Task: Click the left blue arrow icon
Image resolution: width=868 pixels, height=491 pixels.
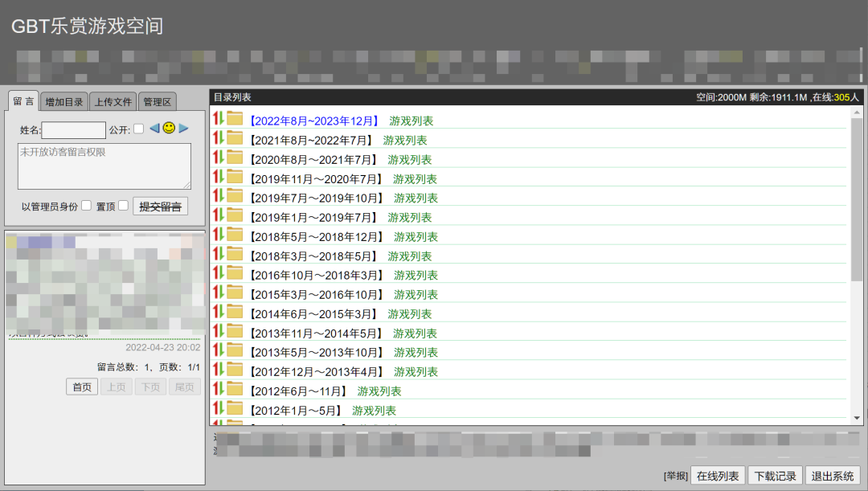Action: click(x=154, y=128)
